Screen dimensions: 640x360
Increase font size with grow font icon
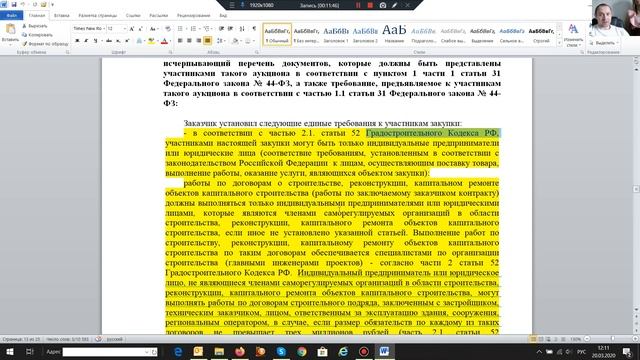pos(131,29)
